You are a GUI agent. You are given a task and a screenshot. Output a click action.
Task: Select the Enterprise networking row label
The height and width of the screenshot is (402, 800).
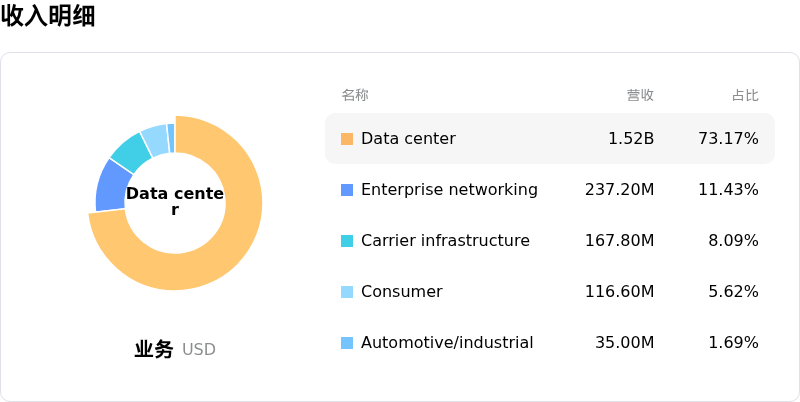[x=449, y=190]
